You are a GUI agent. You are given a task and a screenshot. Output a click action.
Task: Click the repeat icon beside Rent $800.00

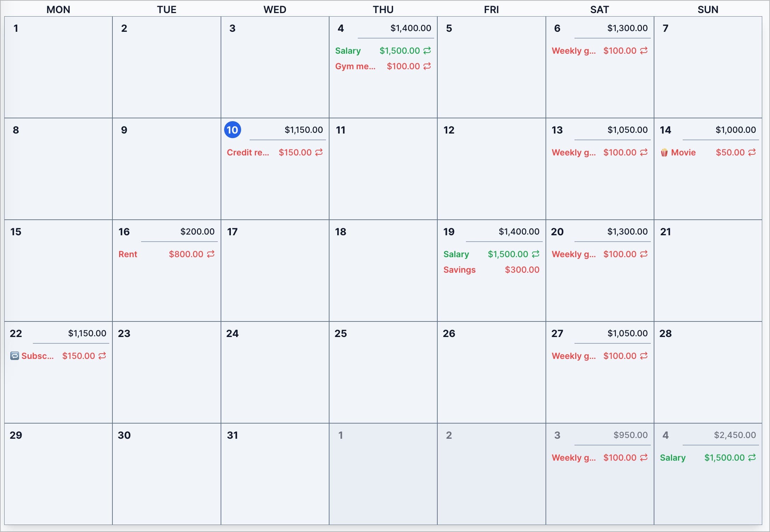tap(211, 254)
